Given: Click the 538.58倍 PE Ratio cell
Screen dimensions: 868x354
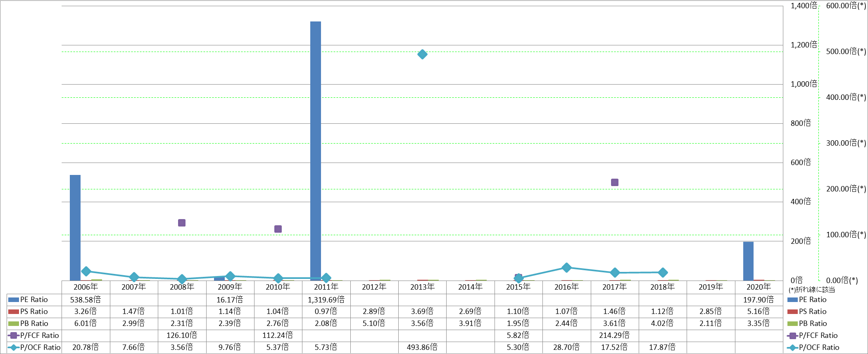Looking at the screenshot, I should pos(86,300).
